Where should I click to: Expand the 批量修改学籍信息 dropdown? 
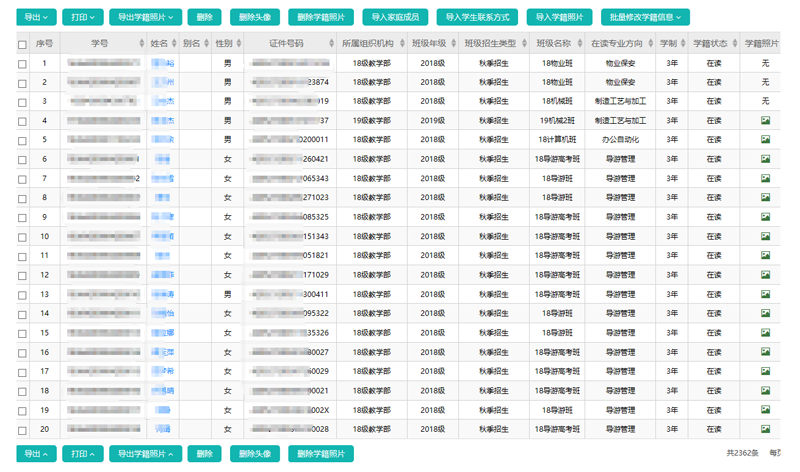pyautogui.click(x=644, y=17)
